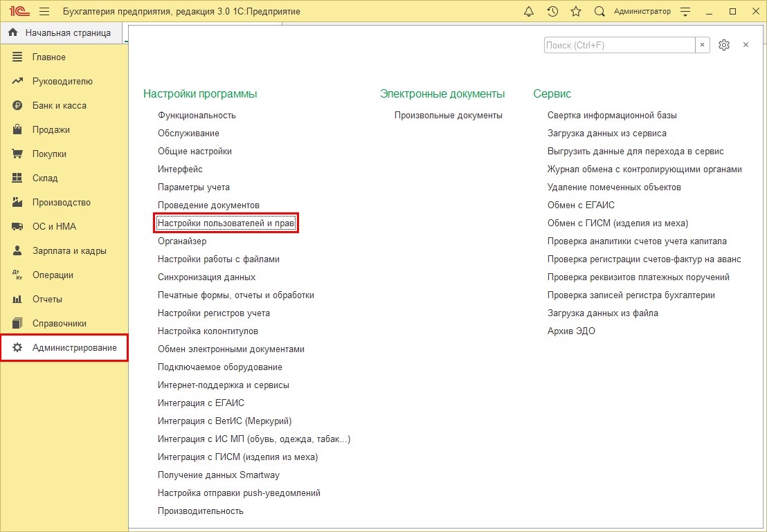The width and height of the screenshot is (767, 532).
Task: Click the Банк и касса ruble icon
Action: coord(17,105)
